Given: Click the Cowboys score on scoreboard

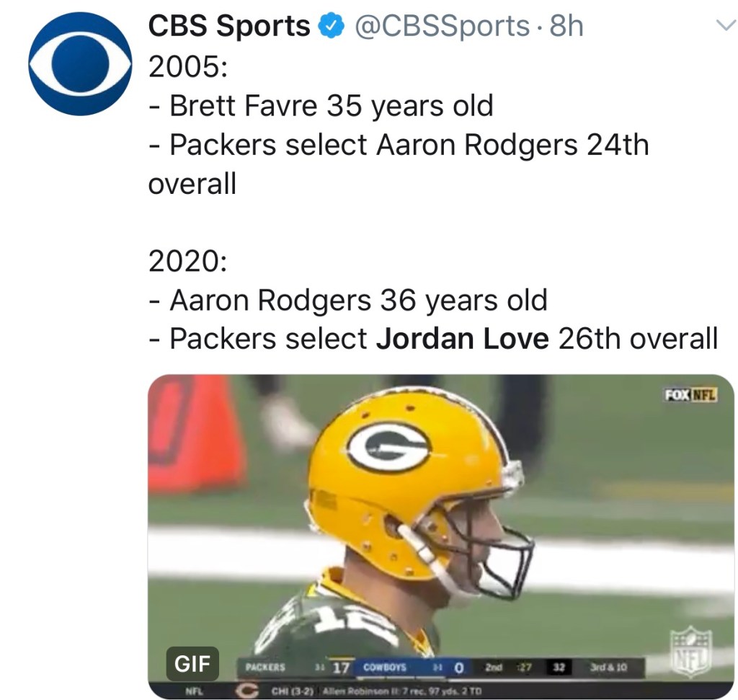Looking at the screenshot, I should 457,668.
